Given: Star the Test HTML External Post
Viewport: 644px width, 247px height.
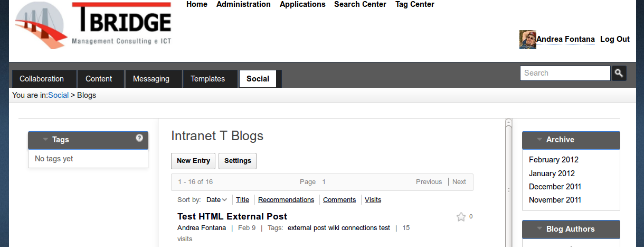Looking at the screenshot, I should 461,217.
